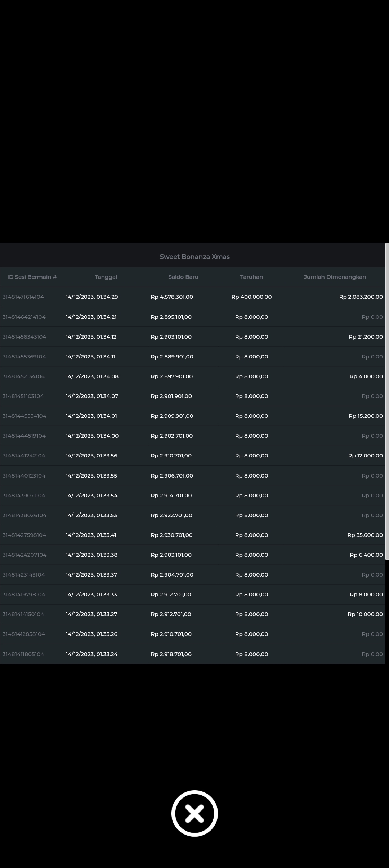Click the 'Taruhan' column header

coord(251,277)
